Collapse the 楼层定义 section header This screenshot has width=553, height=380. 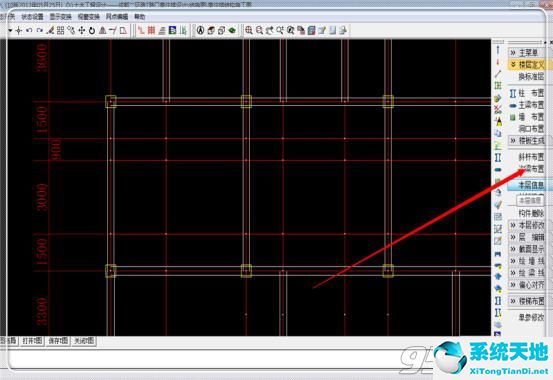527,65
